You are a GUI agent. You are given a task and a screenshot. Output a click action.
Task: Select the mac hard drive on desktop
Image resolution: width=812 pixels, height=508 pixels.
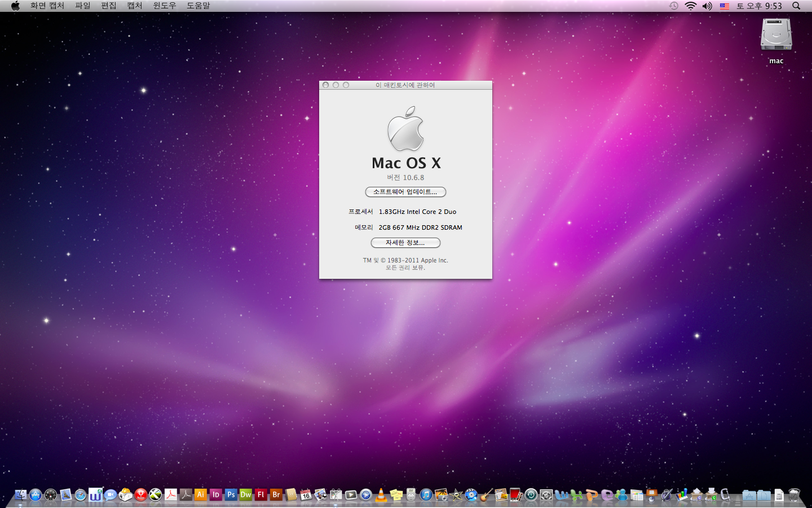pyautogui.click(x=776, y=35)
